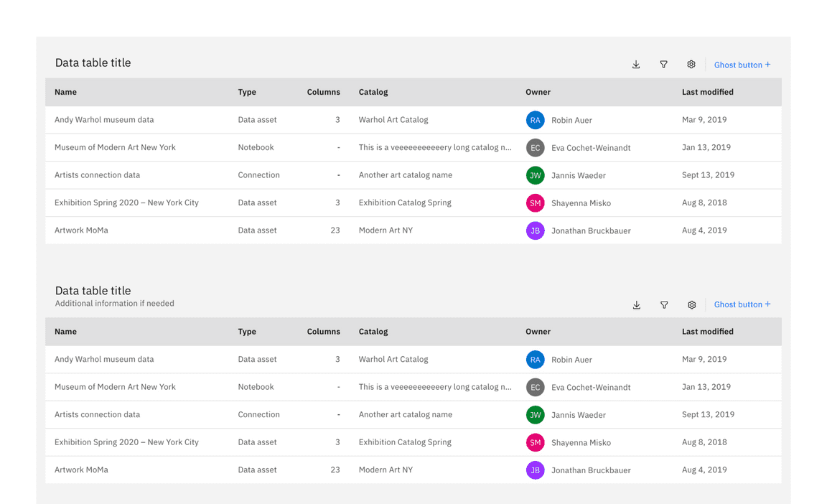The width and height of the screenshot is (827, 504).
Task: Open the filter icon on the second table
Action: pyautogui.click(x=664, y=304)
